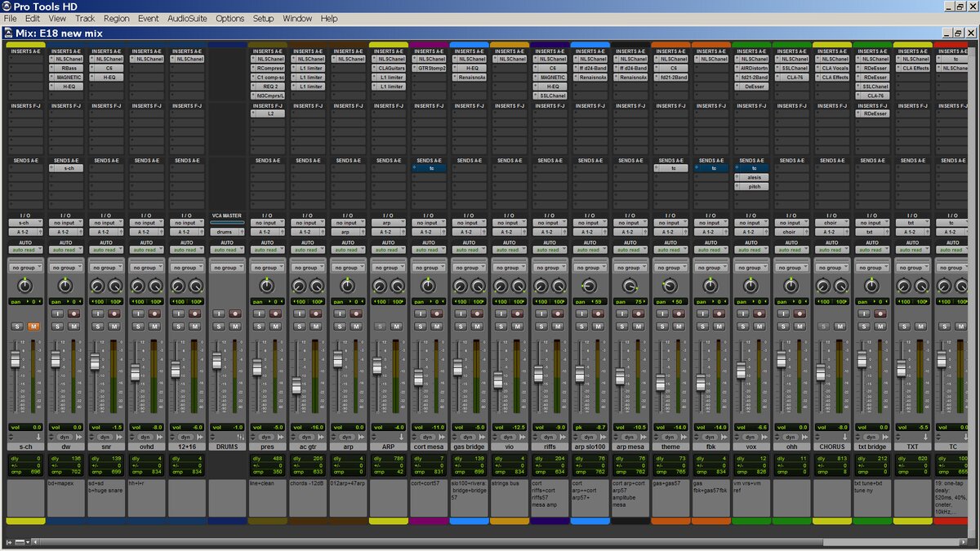This screenshot has height=551, width=980.
Task: Click the VCA group icon on DRUMS track
Action: point(240,437)
